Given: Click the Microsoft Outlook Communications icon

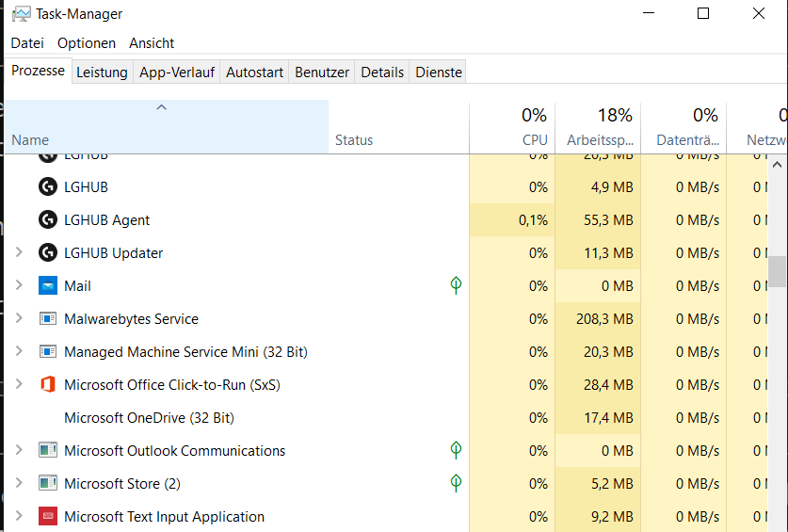Looking at the screenshot, I should point(48,450).
